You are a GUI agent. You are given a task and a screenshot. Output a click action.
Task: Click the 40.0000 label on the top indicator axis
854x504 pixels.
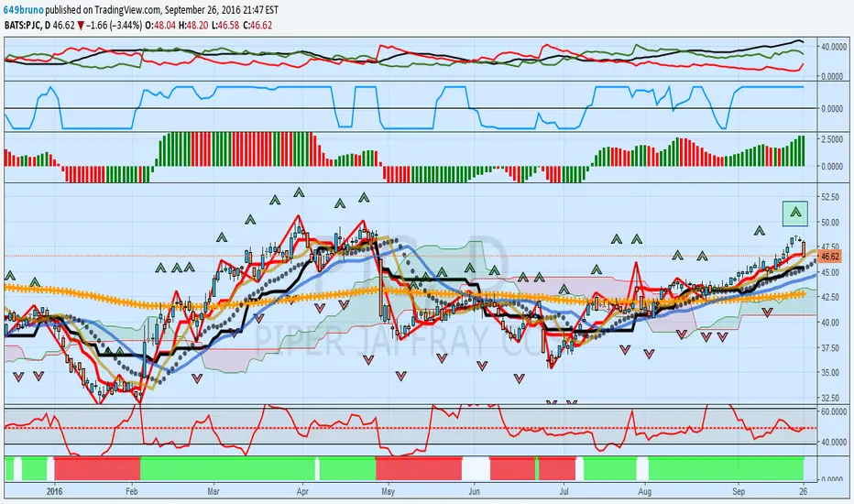click(x=834, y=47)
